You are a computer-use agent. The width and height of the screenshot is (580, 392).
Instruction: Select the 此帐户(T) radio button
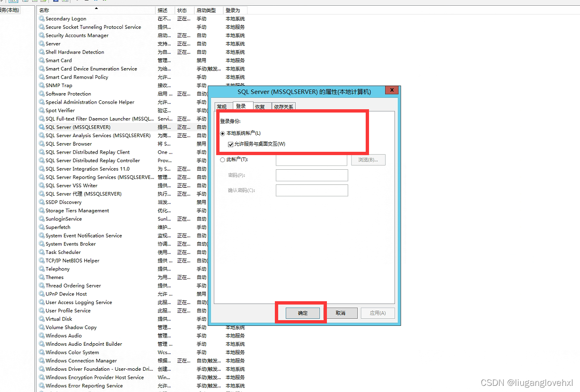point(222,159)
